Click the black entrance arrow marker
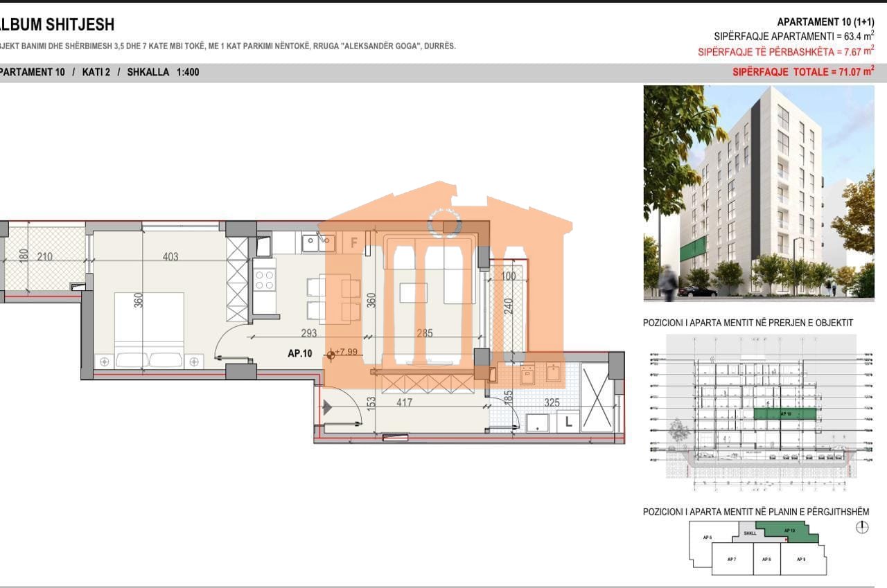Viewport: 887px width, 588px height. (328, 409)
